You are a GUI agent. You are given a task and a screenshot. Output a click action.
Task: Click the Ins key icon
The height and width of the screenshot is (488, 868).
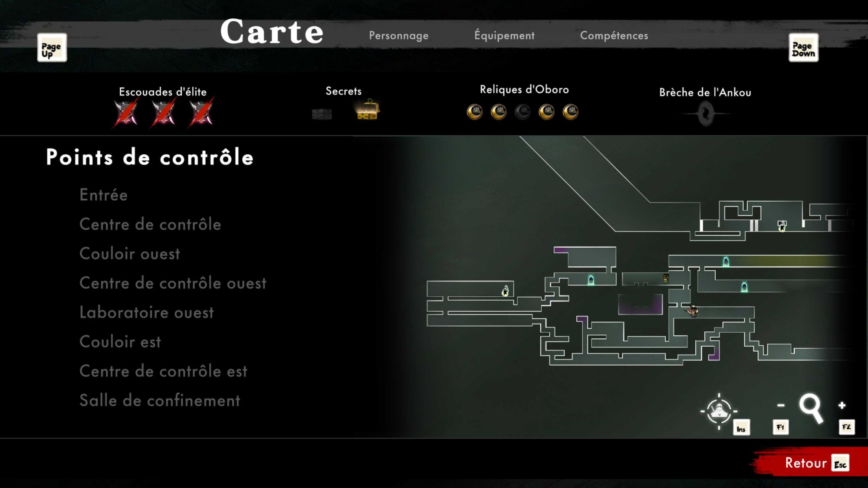pos(741,428)
